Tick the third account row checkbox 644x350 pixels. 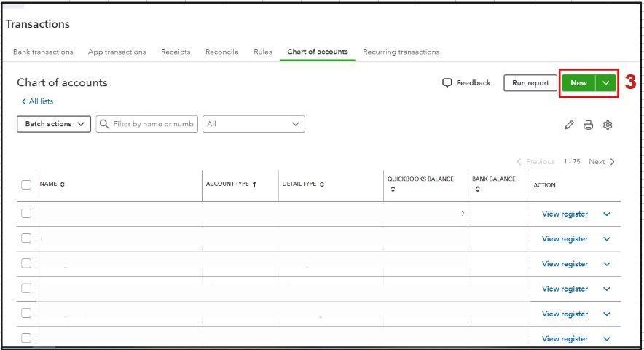click(x=26, y=263)
